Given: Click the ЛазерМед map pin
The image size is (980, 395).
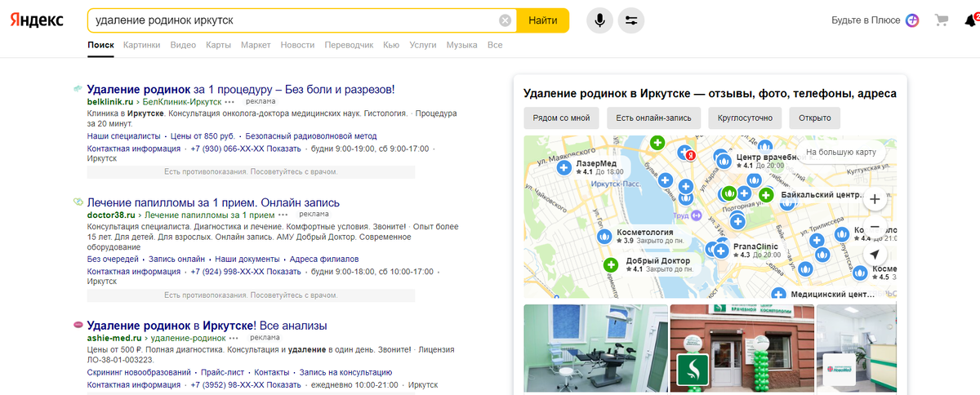Looking at the screenshot, I should (563, 168).
